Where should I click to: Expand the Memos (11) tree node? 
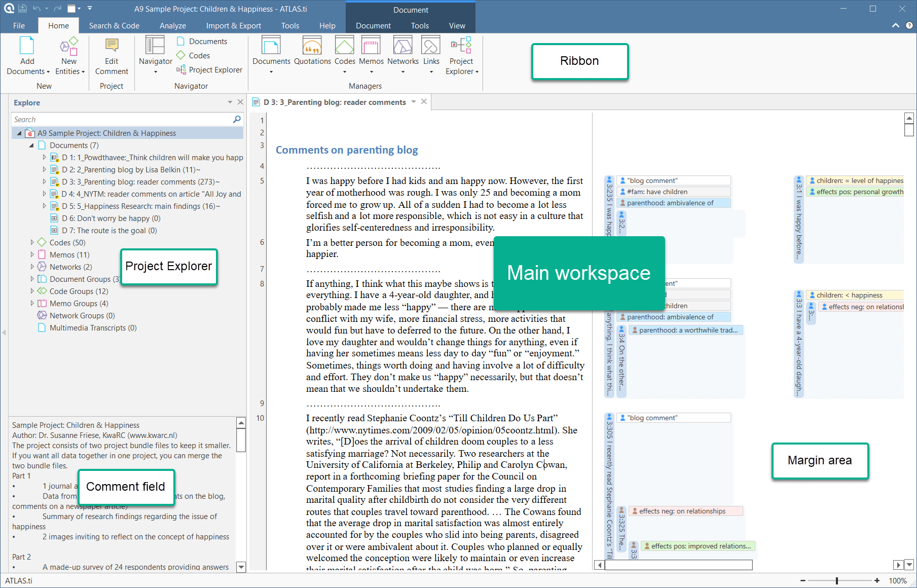[x=32, y=255]
